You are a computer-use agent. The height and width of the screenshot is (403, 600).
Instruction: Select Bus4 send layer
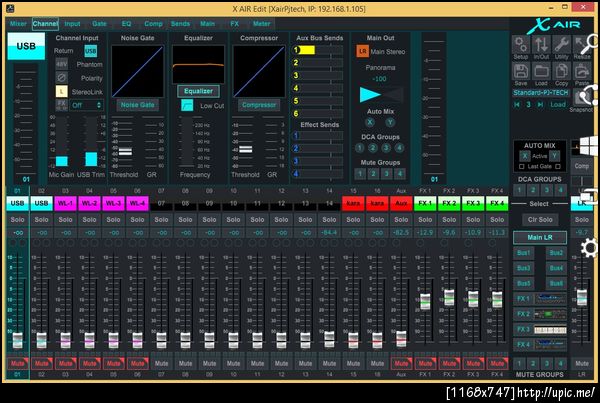(556, 268)
